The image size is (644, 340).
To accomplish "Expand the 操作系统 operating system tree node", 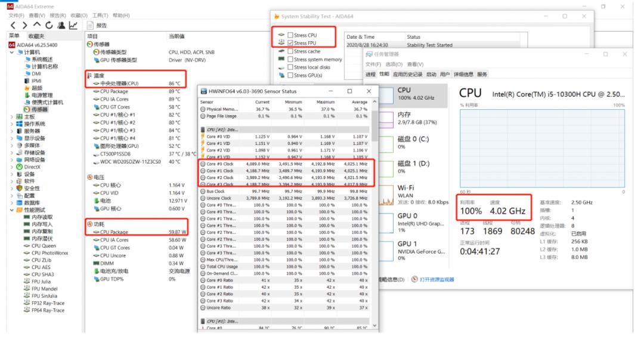I will (12, 123).
